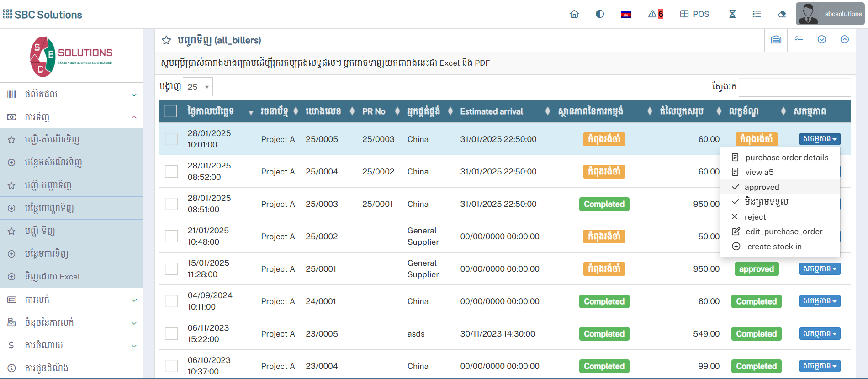Open POS from the top bar
The height and width of the screenshot is (379, 868).
pyautogui.click(x=694, y=14)
